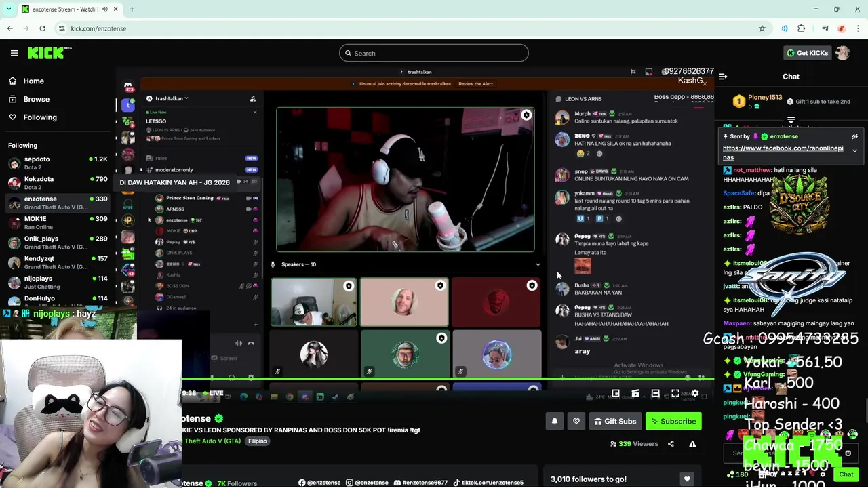
Task: Click Review the Alert in Discord
Action: [x=475, y=84]
